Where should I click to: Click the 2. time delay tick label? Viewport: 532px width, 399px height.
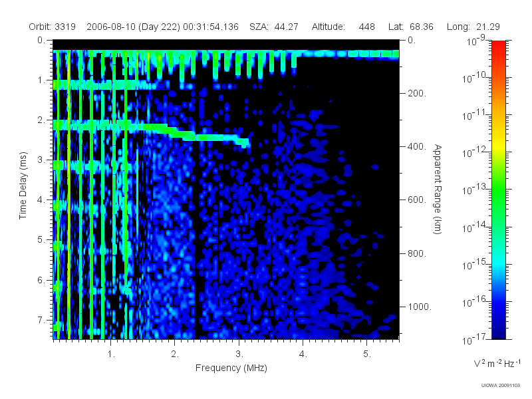tap(41, 120)
